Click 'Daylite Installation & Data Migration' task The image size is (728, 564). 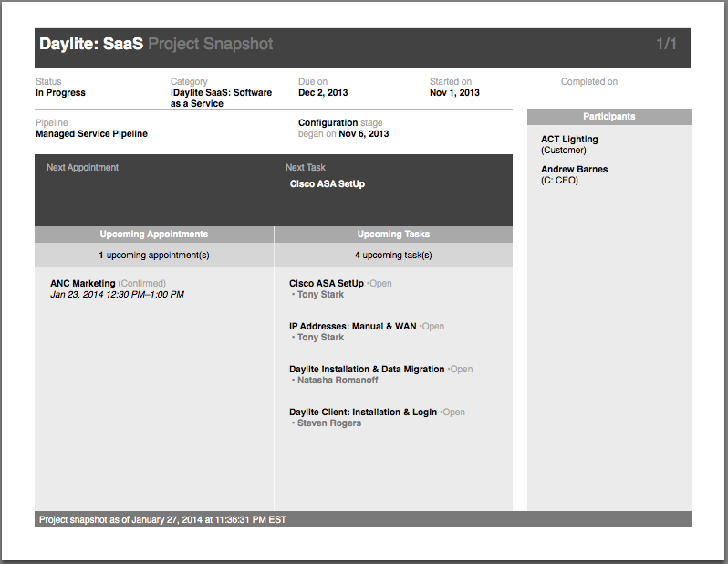[367, 370]
